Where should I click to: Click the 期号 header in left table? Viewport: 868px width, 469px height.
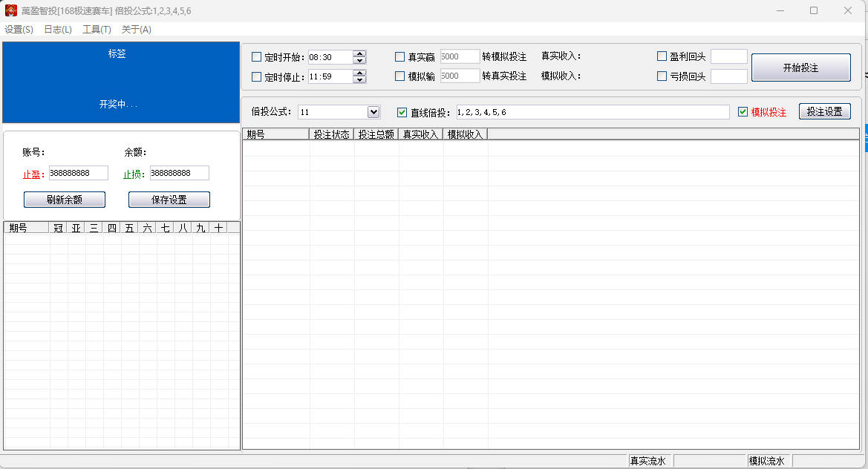26,227
